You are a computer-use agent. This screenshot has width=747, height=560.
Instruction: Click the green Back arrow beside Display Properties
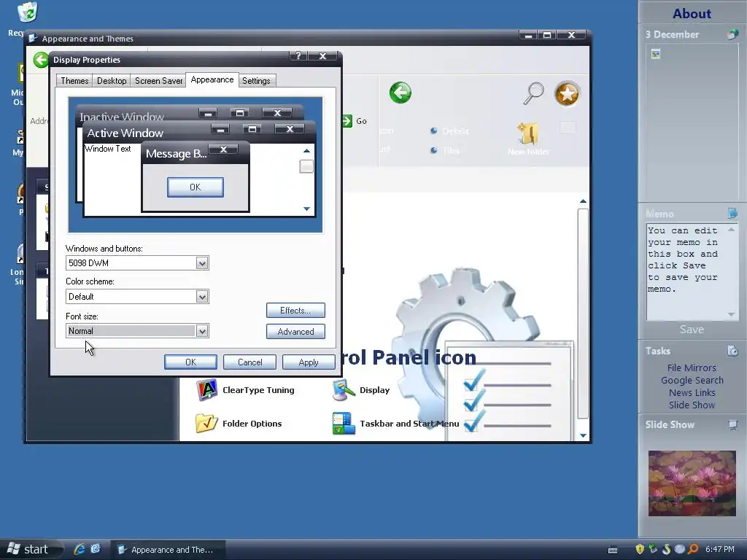(41, 60)
